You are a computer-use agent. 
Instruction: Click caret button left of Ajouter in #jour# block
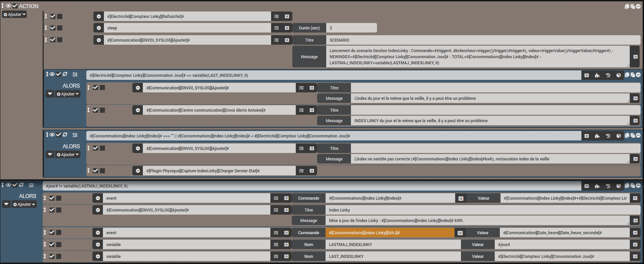[6, 204]
